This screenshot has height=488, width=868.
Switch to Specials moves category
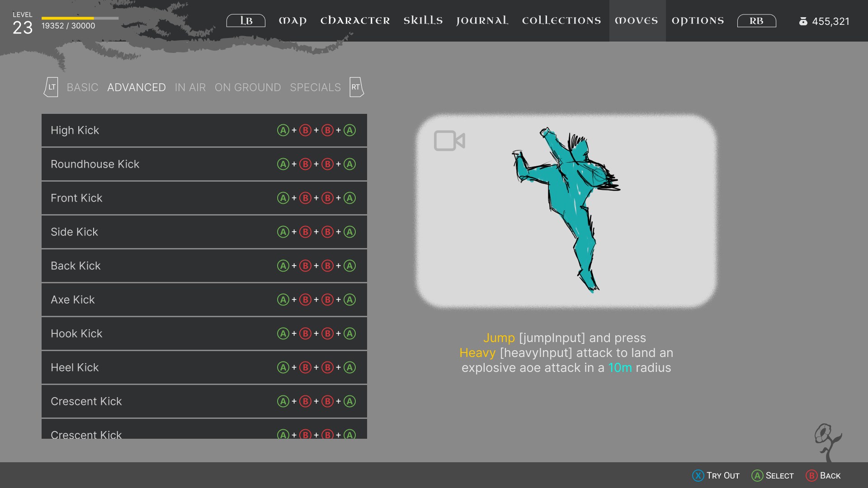(315, 87)
